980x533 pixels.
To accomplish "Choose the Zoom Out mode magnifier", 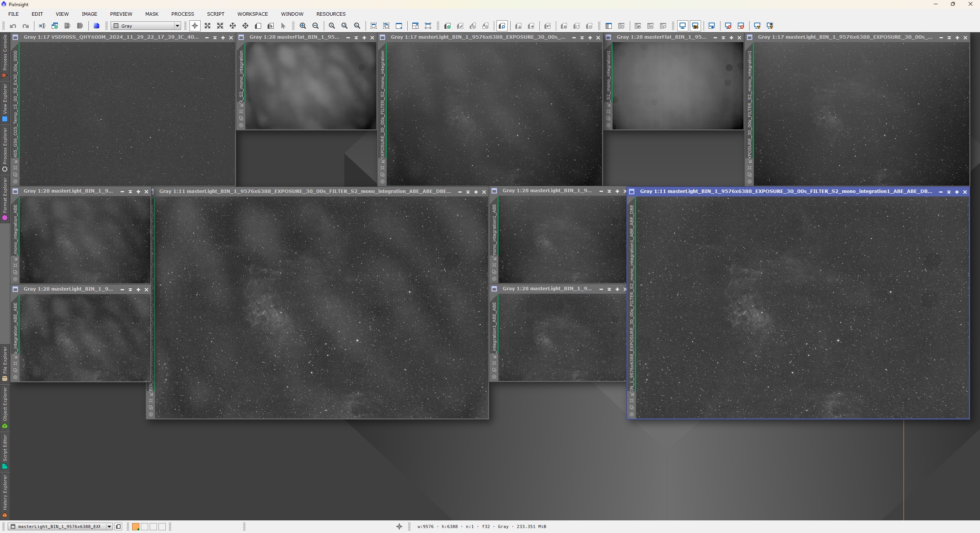I will [315, 26].
